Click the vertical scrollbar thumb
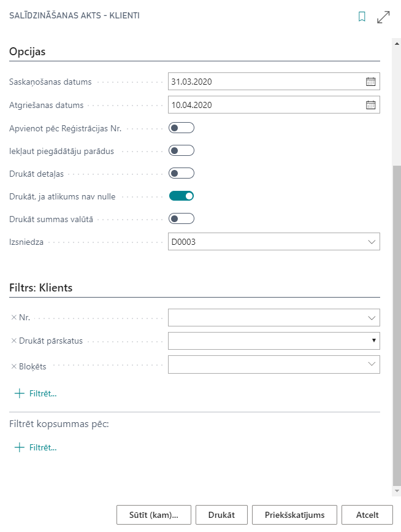The height and width of the screenshot is (532, 401). point(397,326)
